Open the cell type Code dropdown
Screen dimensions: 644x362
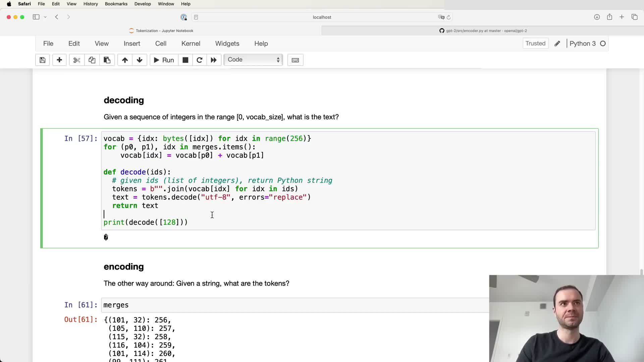(x=253, y=60)
